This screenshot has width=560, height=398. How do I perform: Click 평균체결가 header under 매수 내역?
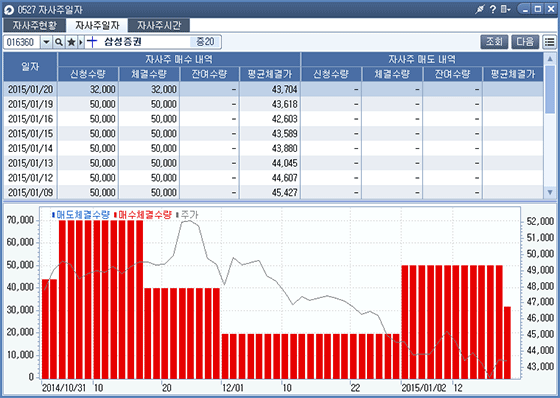(x=270, y=74)
